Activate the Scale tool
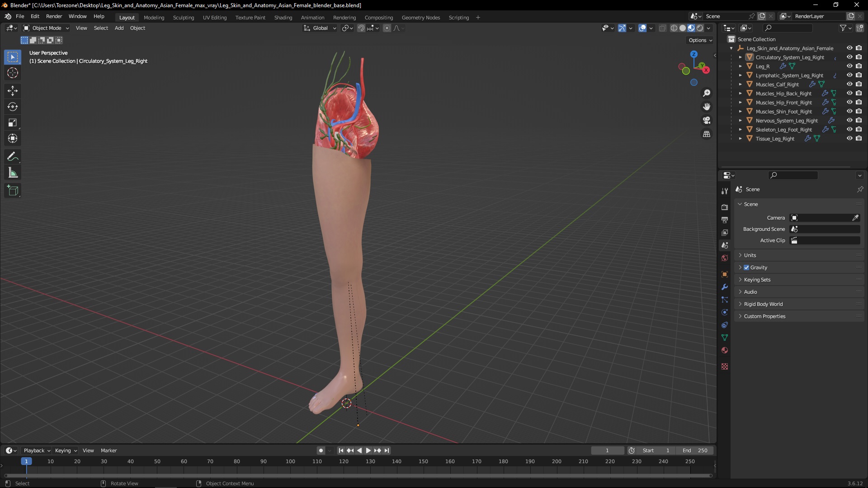Viewport: 868px width, 488px height. point(13,122)
